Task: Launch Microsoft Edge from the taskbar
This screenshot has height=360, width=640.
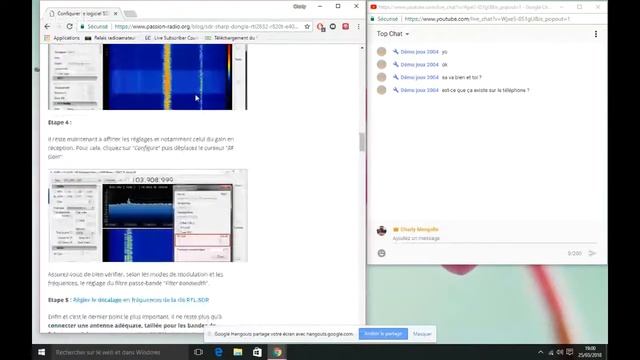Action: pos(218,352)
